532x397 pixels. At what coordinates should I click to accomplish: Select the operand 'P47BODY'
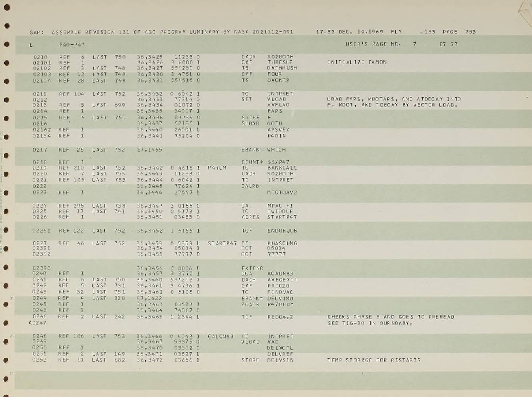pyautogui.click(x=281, y=304)
